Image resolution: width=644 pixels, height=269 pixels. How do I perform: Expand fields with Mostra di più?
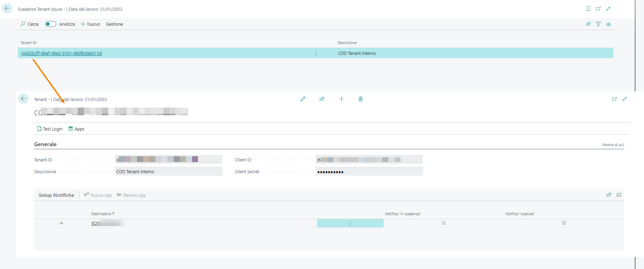point(613,145)
